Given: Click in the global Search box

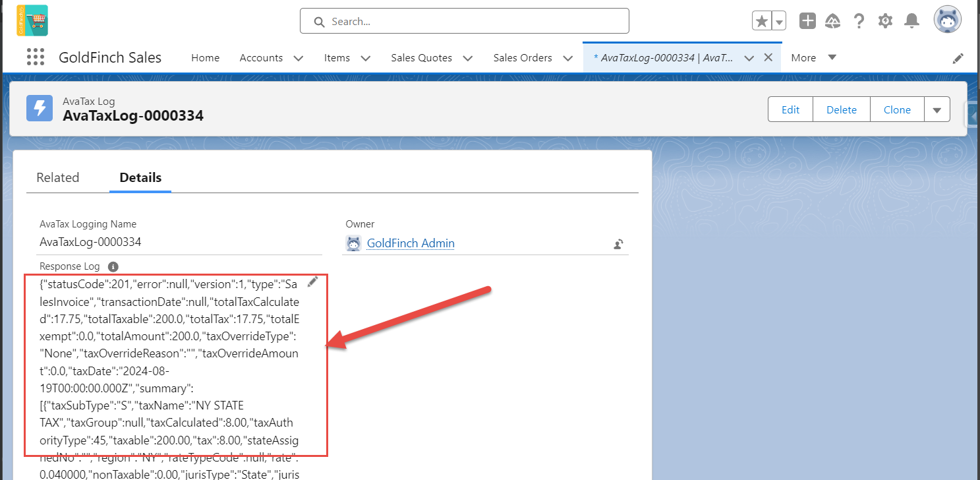Looking at the screenshot, I should tap(464, 21).
